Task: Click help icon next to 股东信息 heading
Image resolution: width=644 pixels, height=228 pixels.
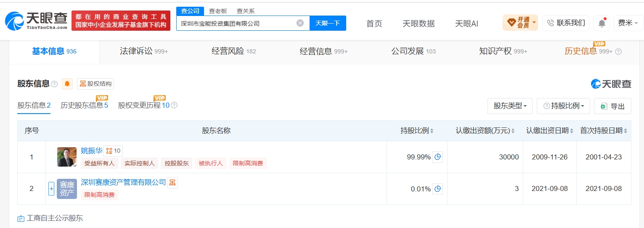Action: (x=54, y=84)
